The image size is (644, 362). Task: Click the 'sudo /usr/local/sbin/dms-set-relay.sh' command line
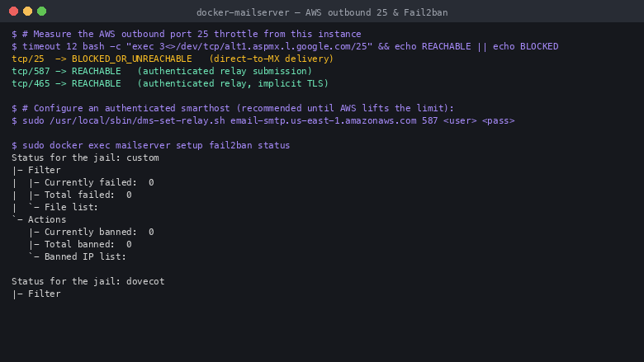pyautogui.click(x=263, y=120)
